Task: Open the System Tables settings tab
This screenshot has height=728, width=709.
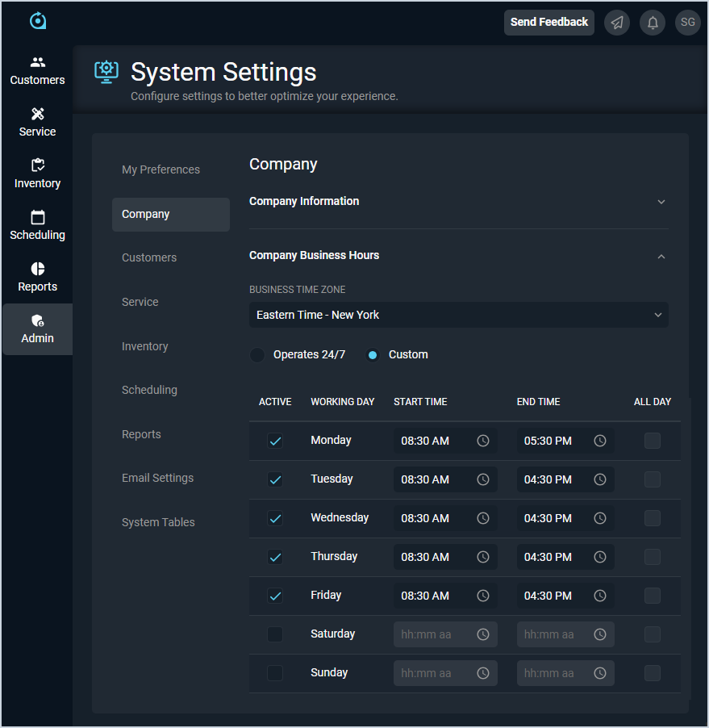Action: click(x=158, y=522)
